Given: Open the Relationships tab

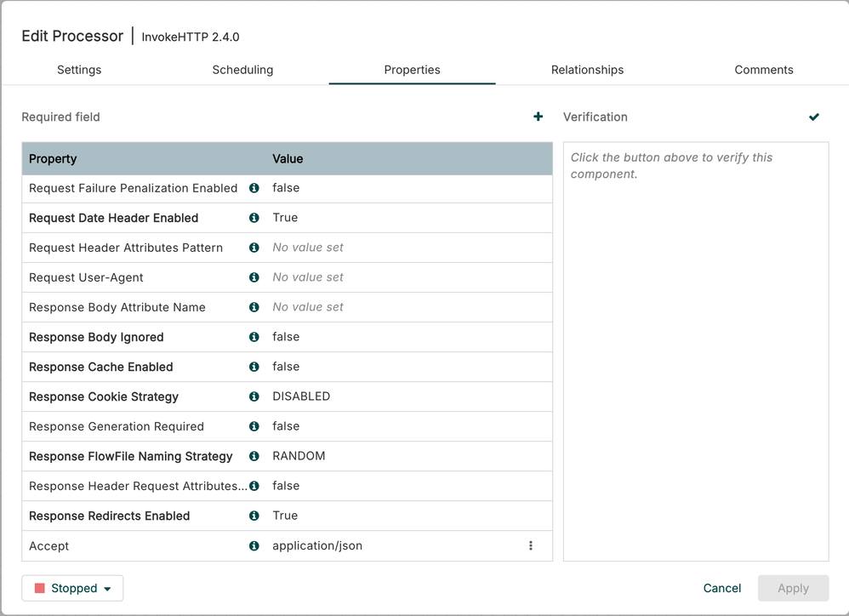Looking at the screenshot, I should tap(587, 70).
